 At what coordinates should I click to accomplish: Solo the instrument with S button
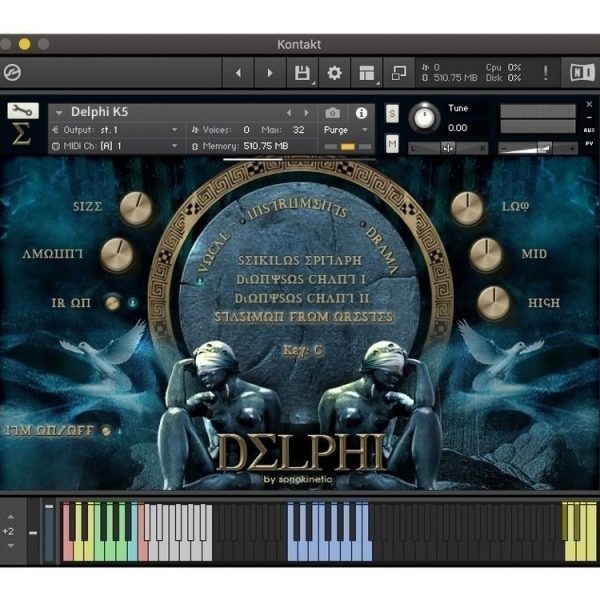392,113
